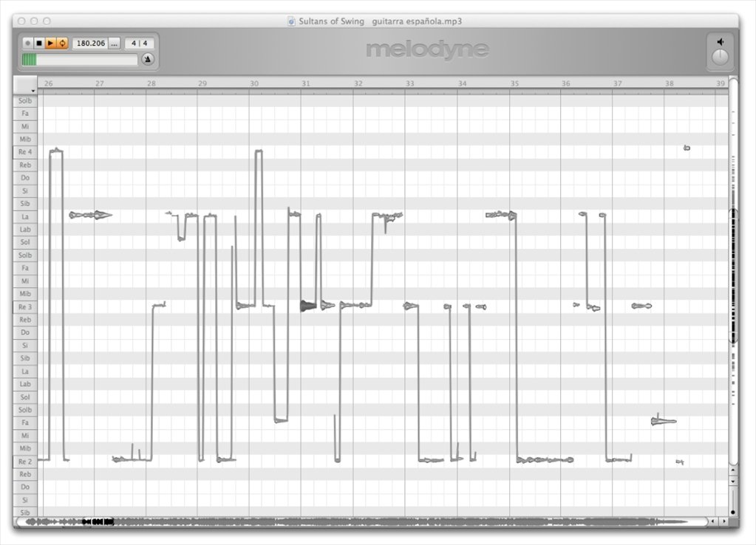Image resolution: width=756 pixels, height=545 pixels.
Task: Click the horizontal scroll right arrow
Action: [x=723, y=521]
